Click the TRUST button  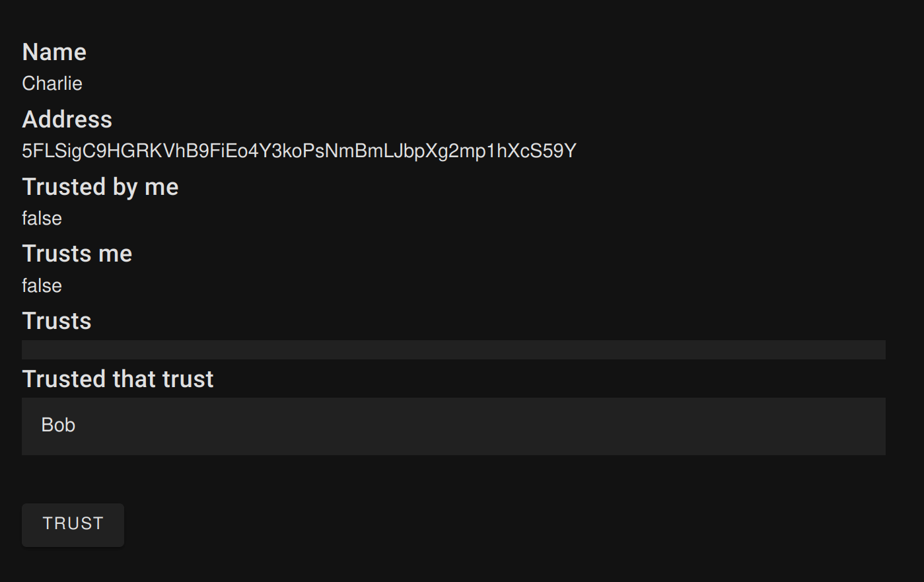(73, 525)
